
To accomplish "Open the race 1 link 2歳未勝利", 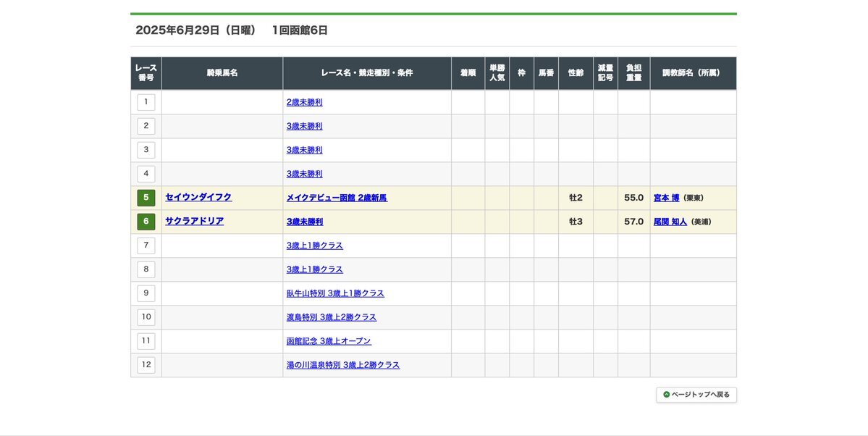I will tap(305, 103).
